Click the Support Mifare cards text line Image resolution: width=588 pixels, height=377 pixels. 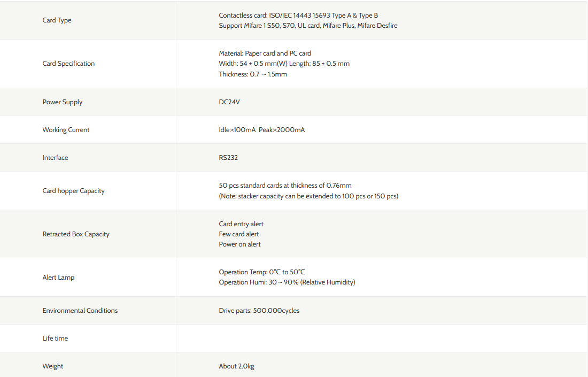[308, 26]
